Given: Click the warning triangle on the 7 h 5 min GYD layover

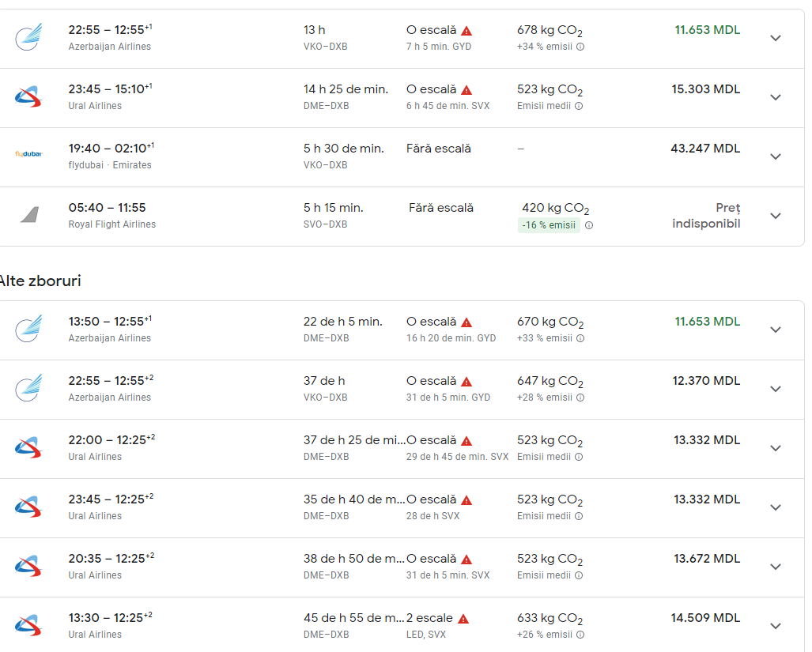Looking at the screenshot, I should click(x=466, y=31).
